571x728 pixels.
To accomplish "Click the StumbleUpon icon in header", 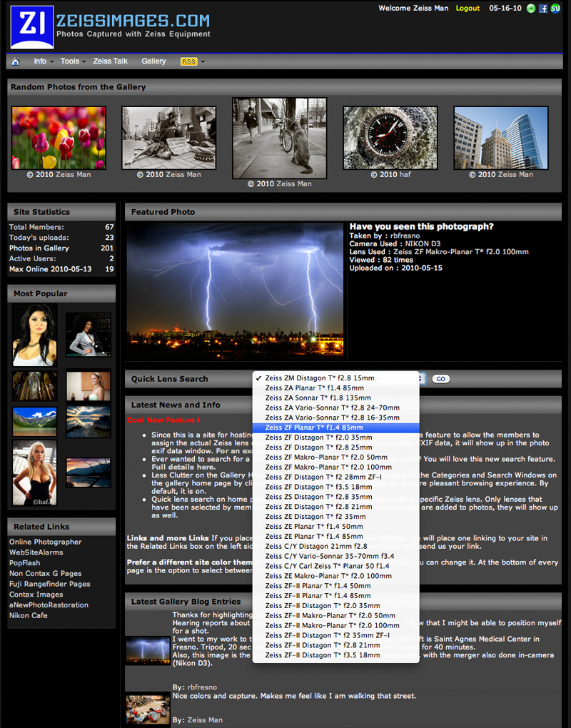I will 555,9.
